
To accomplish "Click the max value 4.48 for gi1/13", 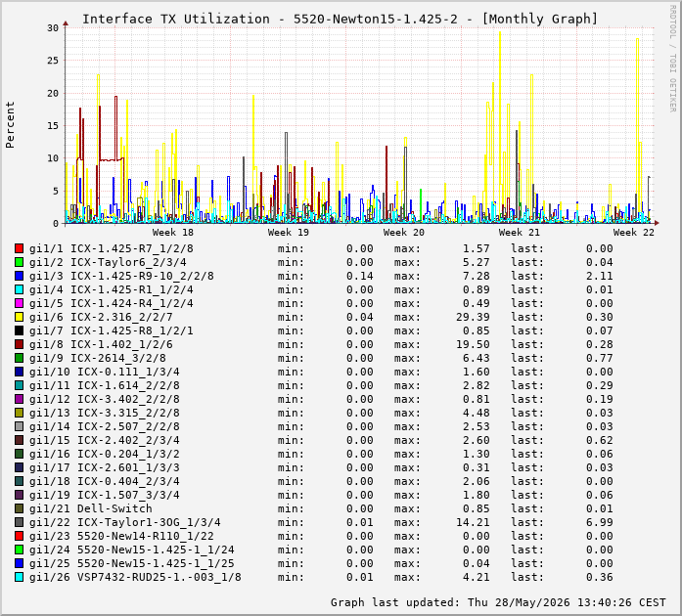I will 477,413.
